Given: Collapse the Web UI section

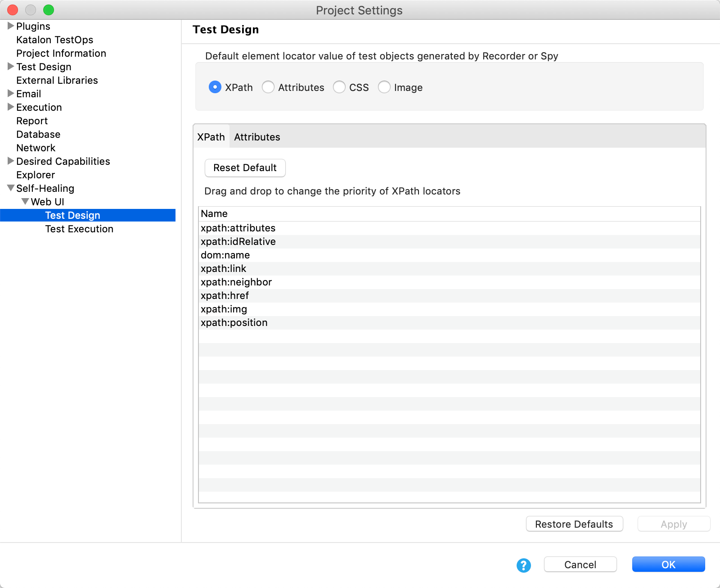Looking at the screenshot, I should pyautogui.click(x=25, y=202).
